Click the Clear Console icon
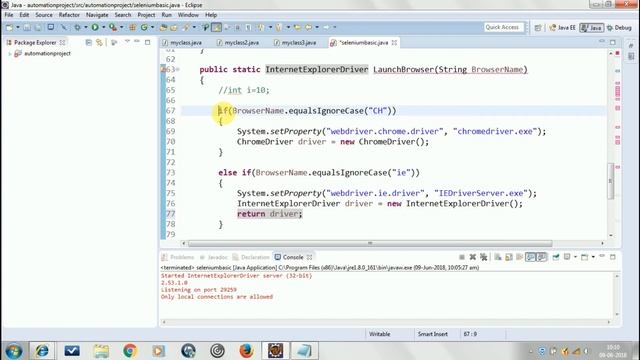640x360 pixels. coord(498,257)
